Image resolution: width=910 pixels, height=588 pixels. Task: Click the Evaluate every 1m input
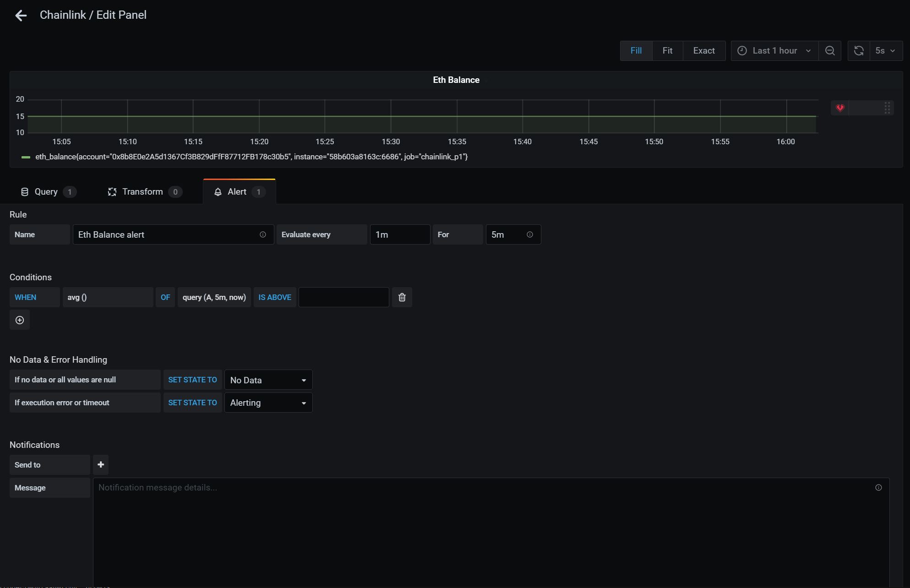[x=400, y=234]
